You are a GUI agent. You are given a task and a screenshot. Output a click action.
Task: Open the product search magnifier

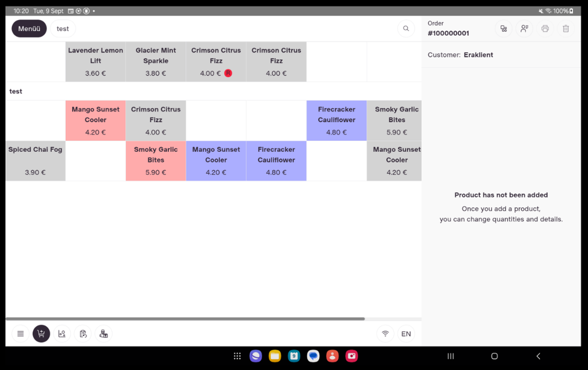click(406, 28)
